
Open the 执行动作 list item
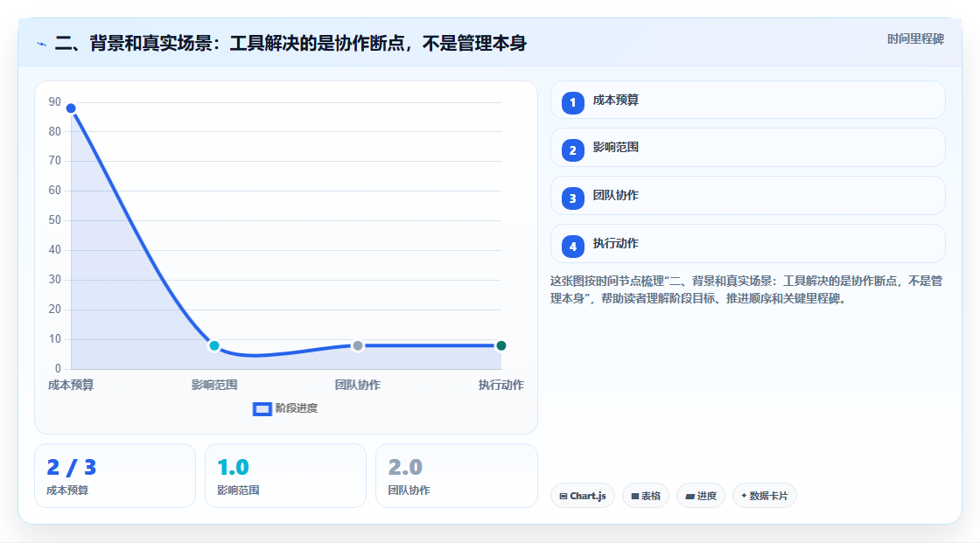pos(747,244)
